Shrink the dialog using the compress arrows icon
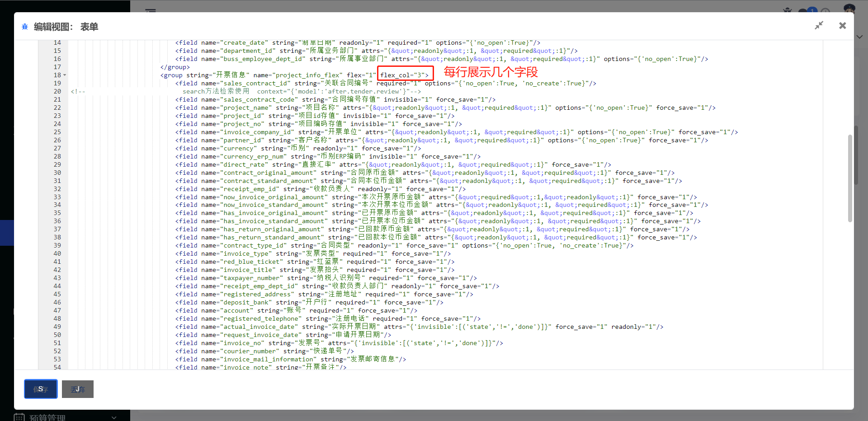868x421 pixels. click(819, 26)
